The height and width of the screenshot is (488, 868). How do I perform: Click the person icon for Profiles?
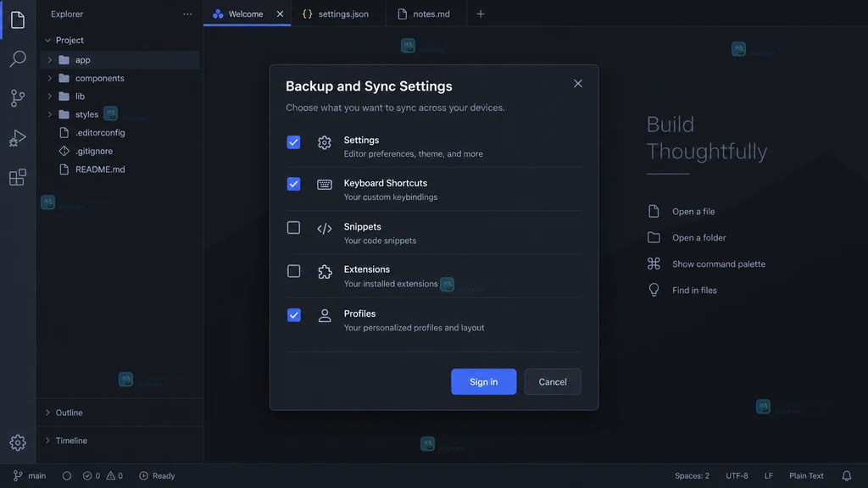click(325, 315)
